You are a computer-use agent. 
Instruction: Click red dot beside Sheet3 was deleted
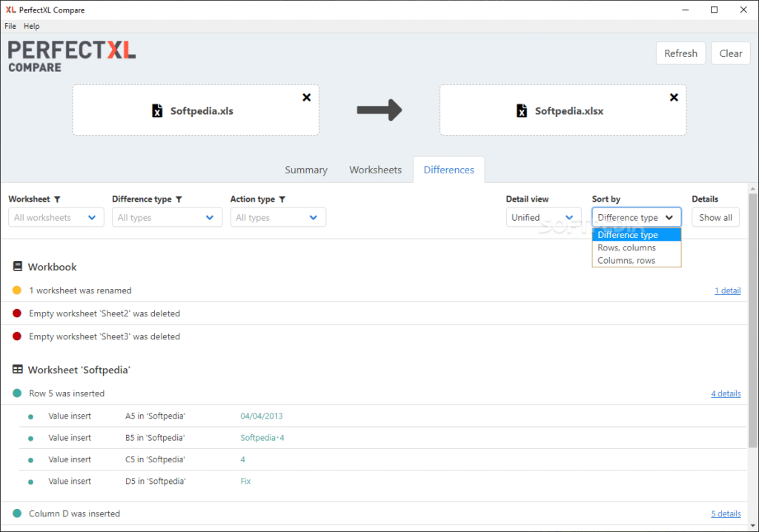17,336
